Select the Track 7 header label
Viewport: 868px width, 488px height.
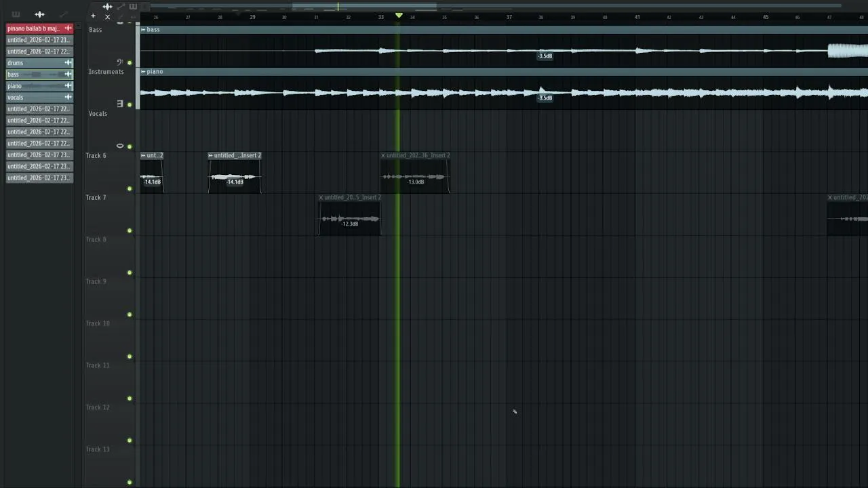tap(96, 198)
